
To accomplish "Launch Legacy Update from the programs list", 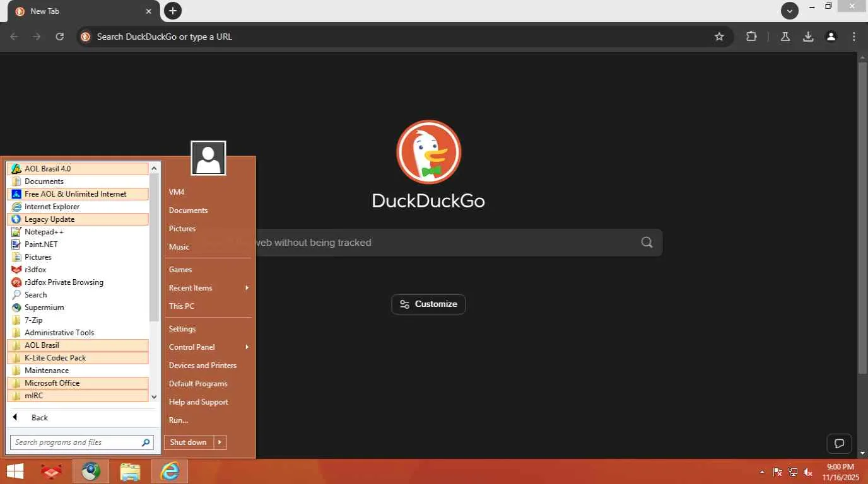I will 78,219.
